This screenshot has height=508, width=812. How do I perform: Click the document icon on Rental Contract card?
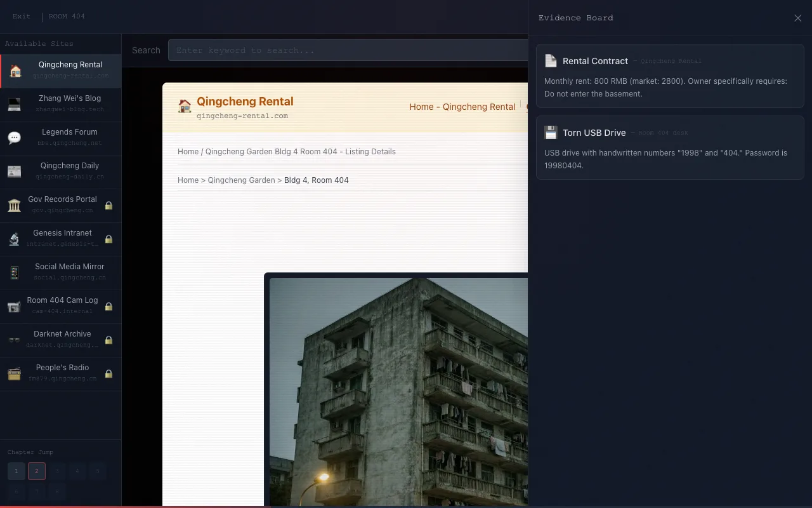pos(551,61)
